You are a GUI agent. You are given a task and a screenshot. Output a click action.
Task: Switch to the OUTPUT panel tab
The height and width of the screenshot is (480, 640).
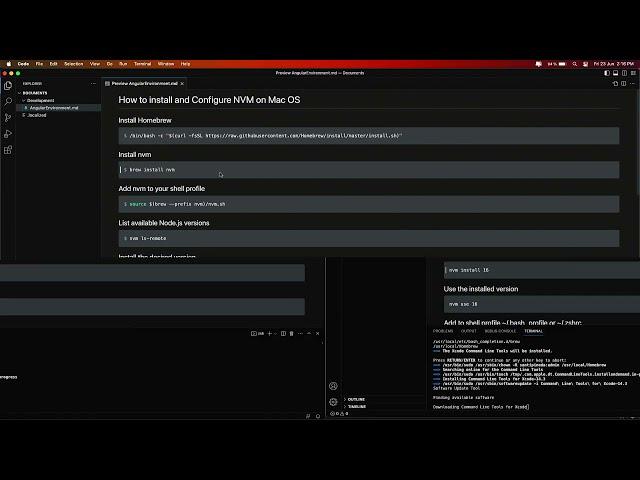[x=469, y=331]
